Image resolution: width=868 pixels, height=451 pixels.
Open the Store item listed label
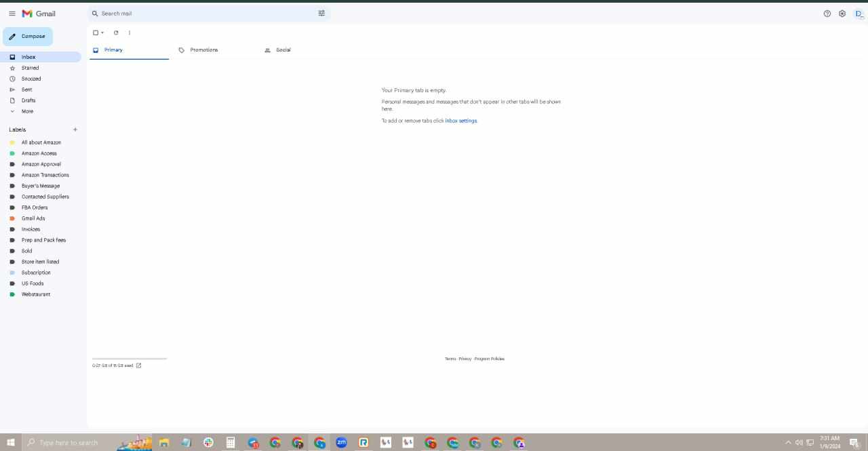41,262
